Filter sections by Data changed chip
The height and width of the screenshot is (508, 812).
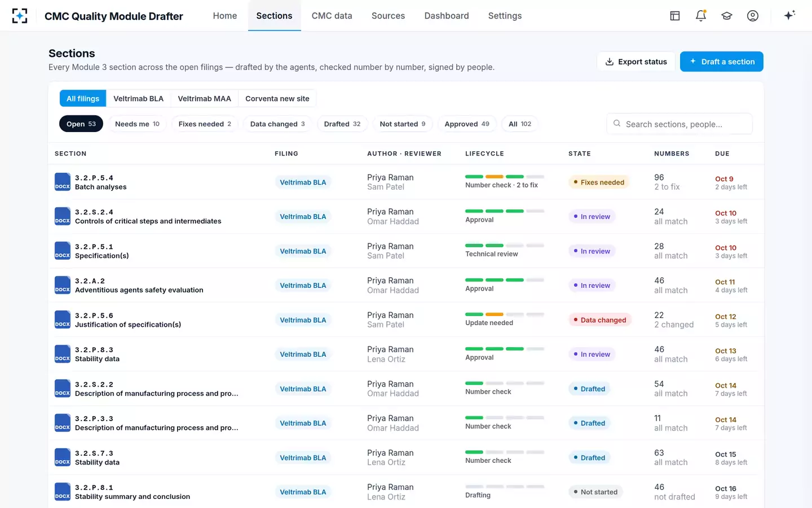click(x=277, y=124)
